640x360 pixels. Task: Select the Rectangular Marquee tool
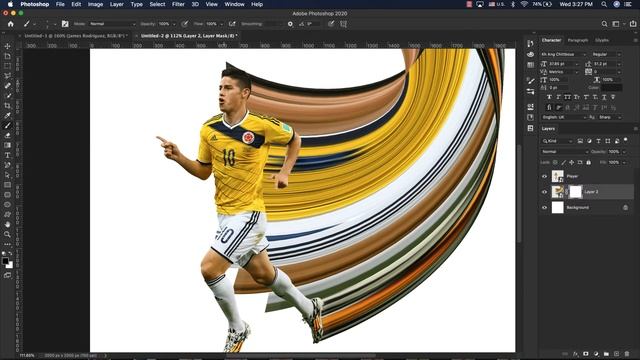coord(7,66)
